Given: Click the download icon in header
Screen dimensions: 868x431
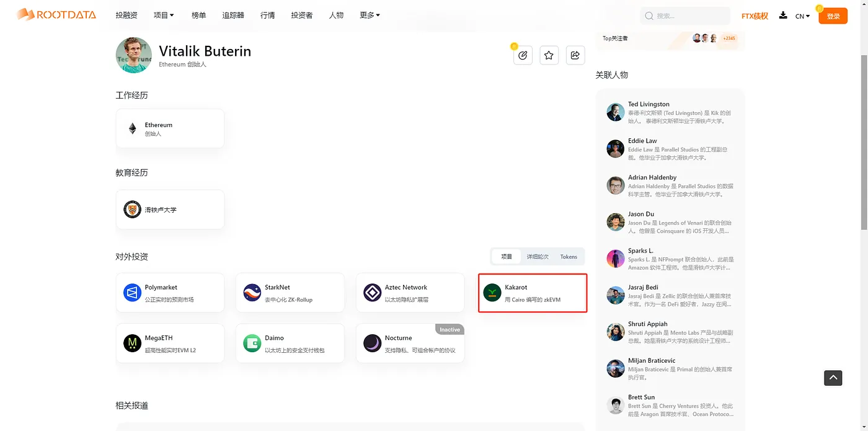Looking at the screenshot, I should click(x=783, y=16).
